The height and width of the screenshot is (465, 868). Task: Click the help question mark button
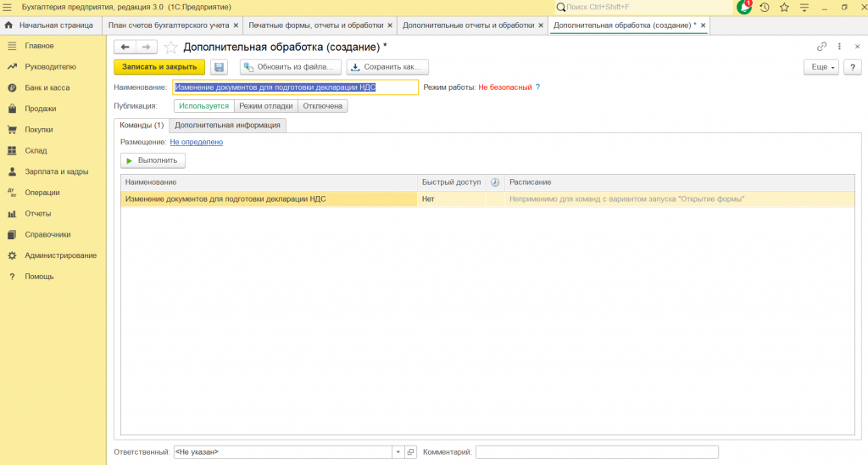point(853,67)
